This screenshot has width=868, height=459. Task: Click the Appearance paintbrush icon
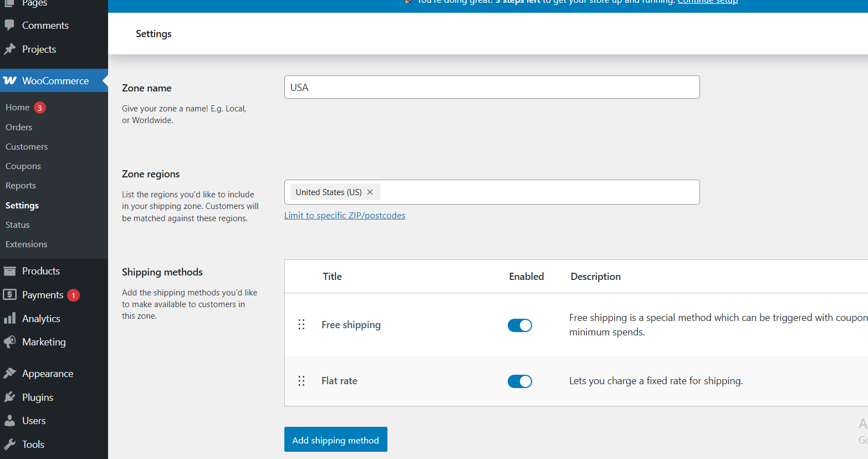9,373
